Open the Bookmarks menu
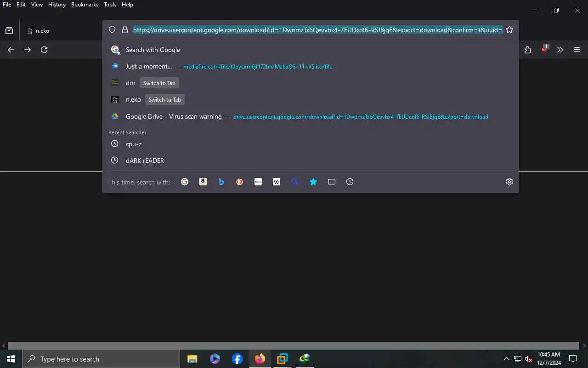This screenshot has height=368, width=588. tap(85, 5)
